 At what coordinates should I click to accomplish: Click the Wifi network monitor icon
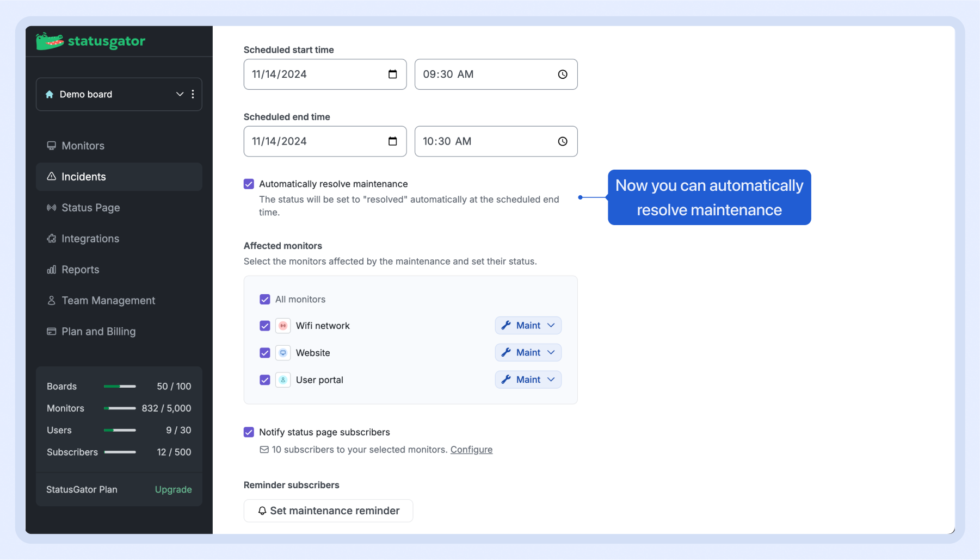tap(283, 326)
